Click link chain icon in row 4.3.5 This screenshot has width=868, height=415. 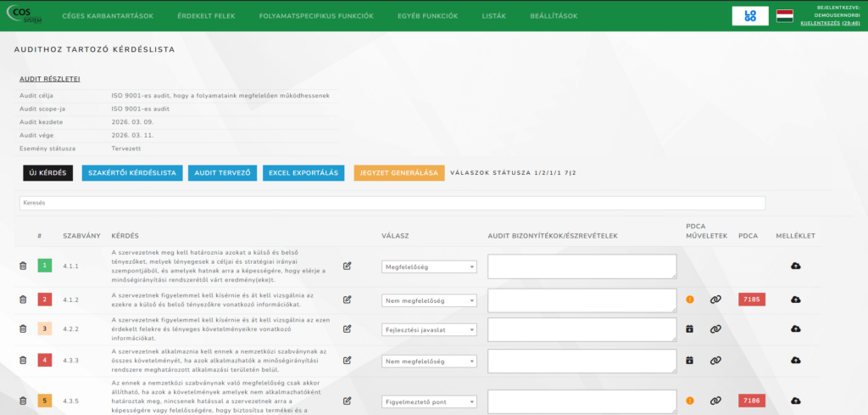[x=715, y=401]
